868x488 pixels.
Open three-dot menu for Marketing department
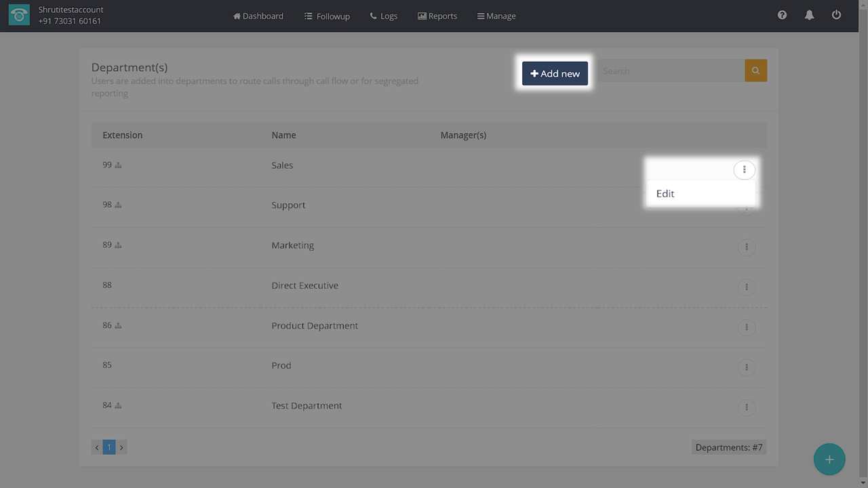pyautogui.click(x=746, y=247)
